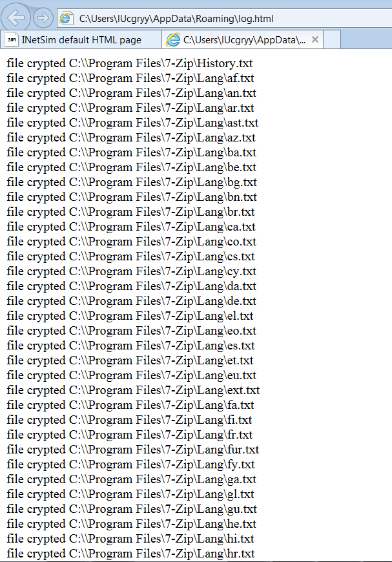392x562 pixels.
Task: Click the Lang\fur.txt log entry
Action: (x=133, y=450)
